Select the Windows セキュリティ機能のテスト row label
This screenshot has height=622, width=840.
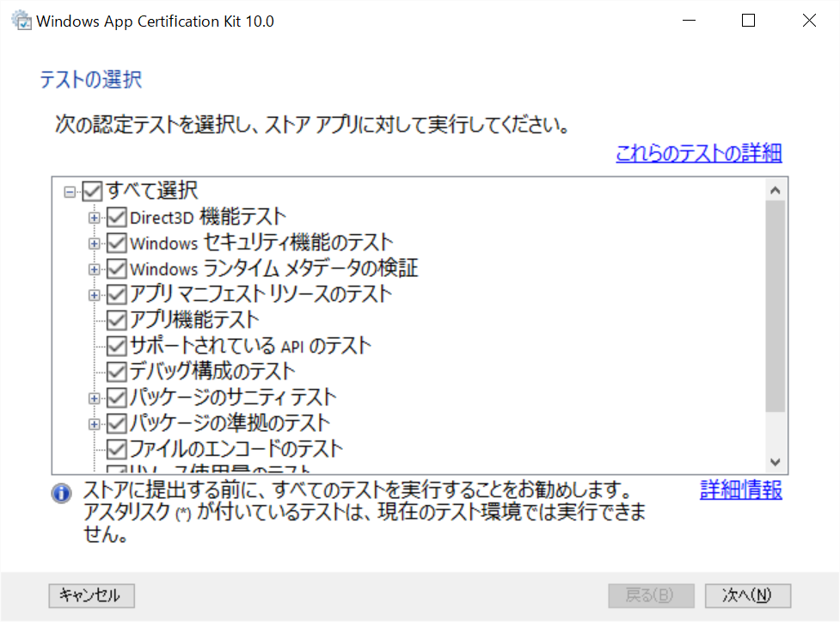261,243
